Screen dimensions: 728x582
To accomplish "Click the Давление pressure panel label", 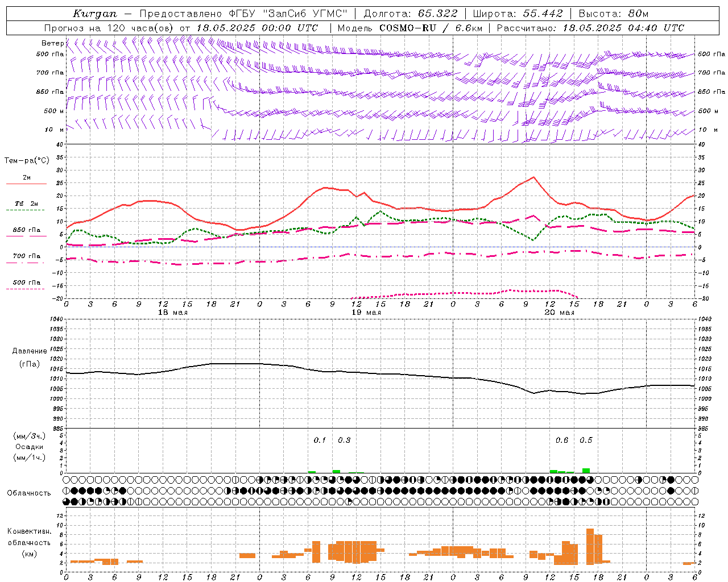I will (x=30, y=351).
